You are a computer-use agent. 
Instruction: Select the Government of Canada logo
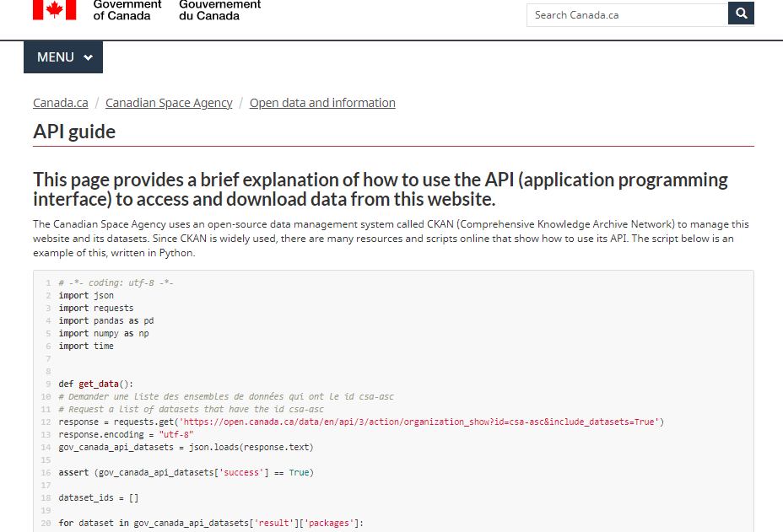(127, 11)
